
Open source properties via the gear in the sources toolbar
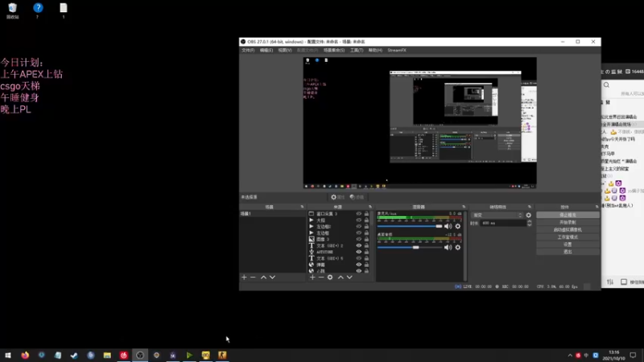(x=330, y=278)
